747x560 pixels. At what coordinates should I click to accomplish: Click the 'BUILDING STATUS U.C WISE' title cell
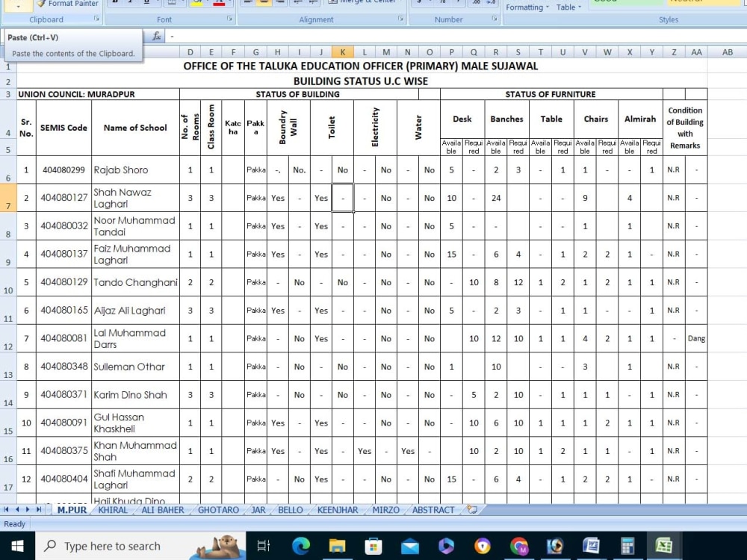361,81
